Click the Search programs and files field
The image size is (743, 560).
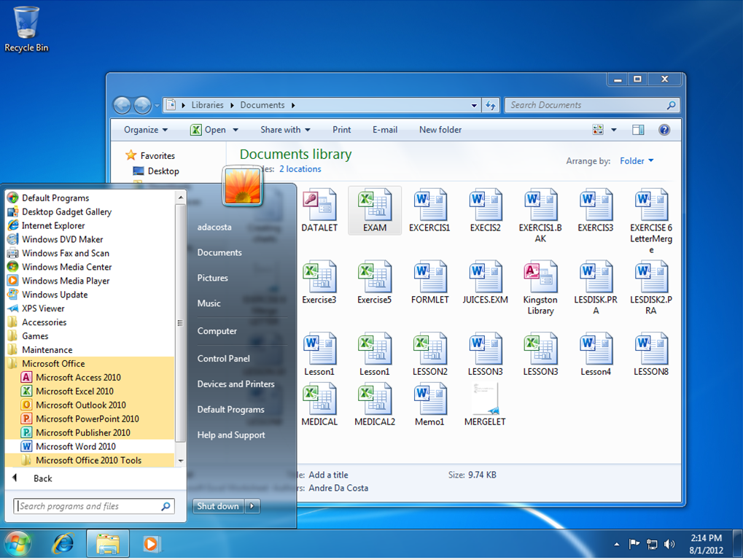click(x=87, y=506)
